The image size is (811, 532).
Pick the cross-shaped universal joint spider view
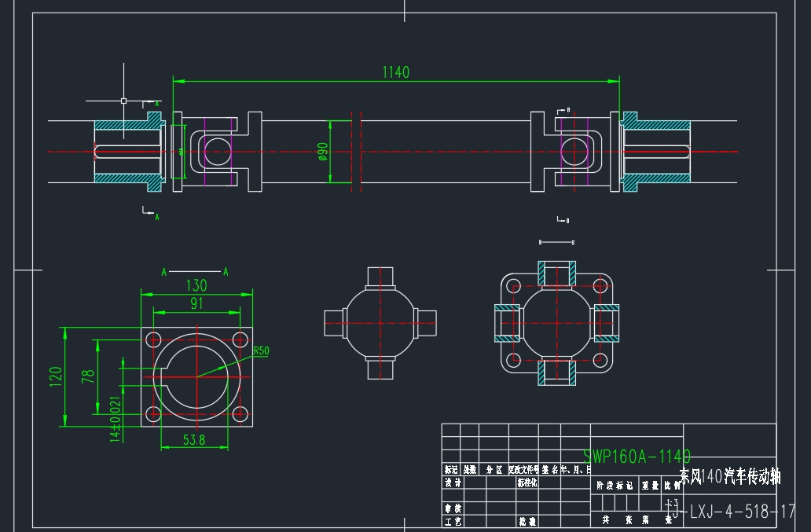click(x=380, y=323)
